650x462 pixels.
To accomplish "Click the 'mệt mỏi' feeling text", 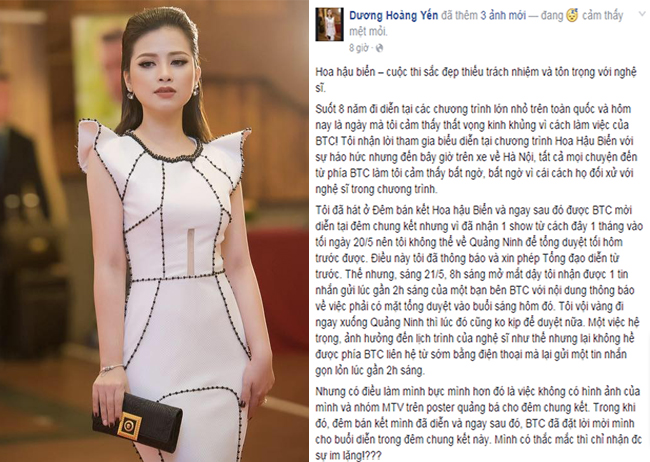I will [368, 32].
